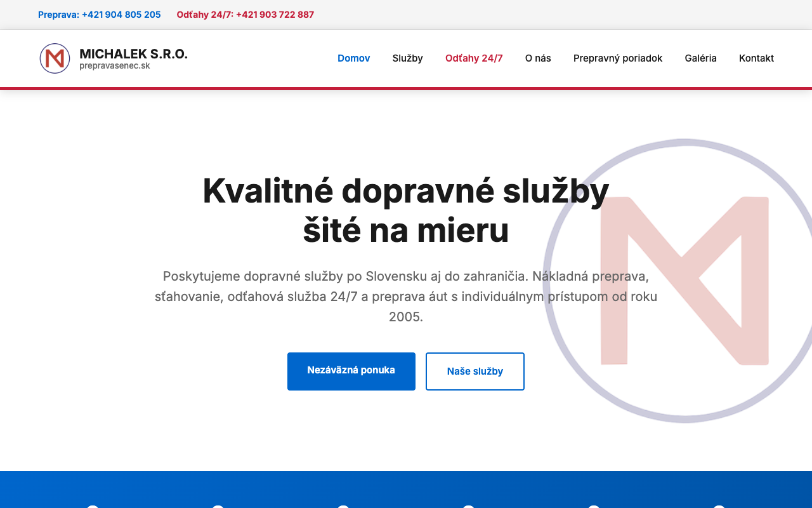The image size is (812, 508).
Task: Open the Galéria page
Action: click(x=700, y=58)
